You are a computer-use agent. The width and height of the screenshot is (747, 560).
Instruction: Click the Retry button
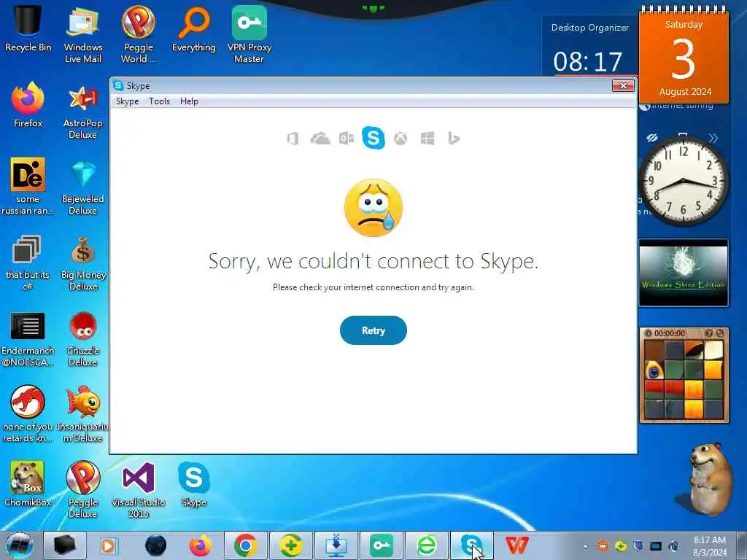point(373,330)
